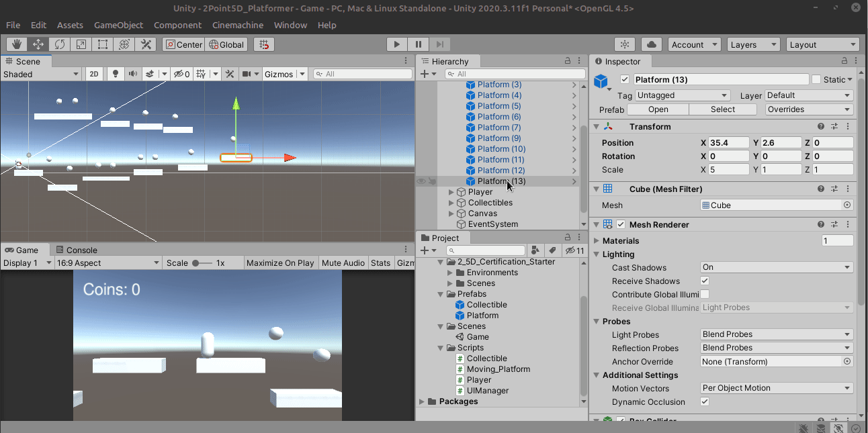
Task: Switch to the Console tab
Action: coord(77,250)
